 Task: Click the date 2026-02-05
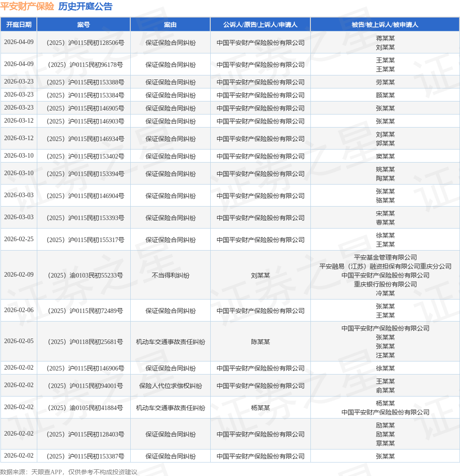(x=19, y=341)
